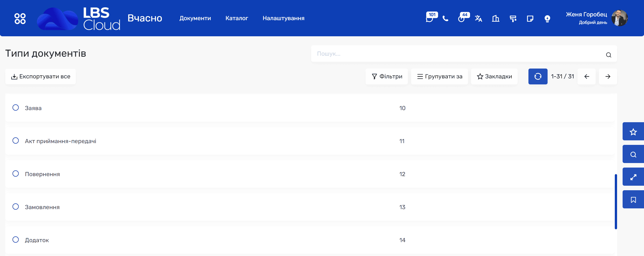Viewport: 644px width, 256px height.
Task: Open the Налаштування menu
Action: (283, 18)
